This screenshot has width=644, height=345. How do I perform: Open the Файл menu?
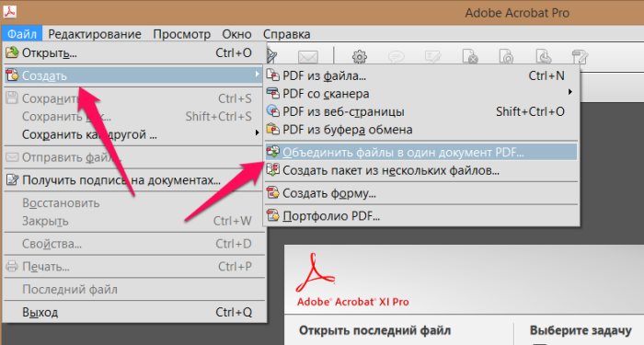click(22, 34)
